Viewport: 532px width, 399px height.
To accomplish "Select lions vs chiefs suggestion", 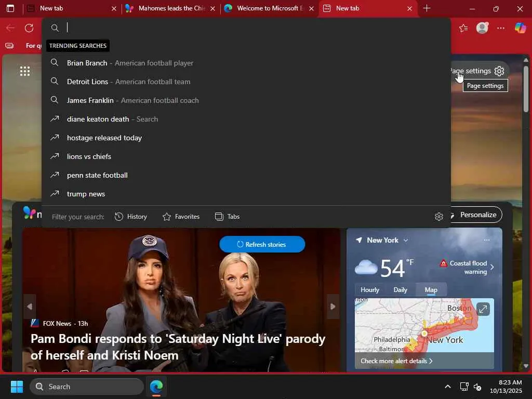I will (x=246, y=156).
